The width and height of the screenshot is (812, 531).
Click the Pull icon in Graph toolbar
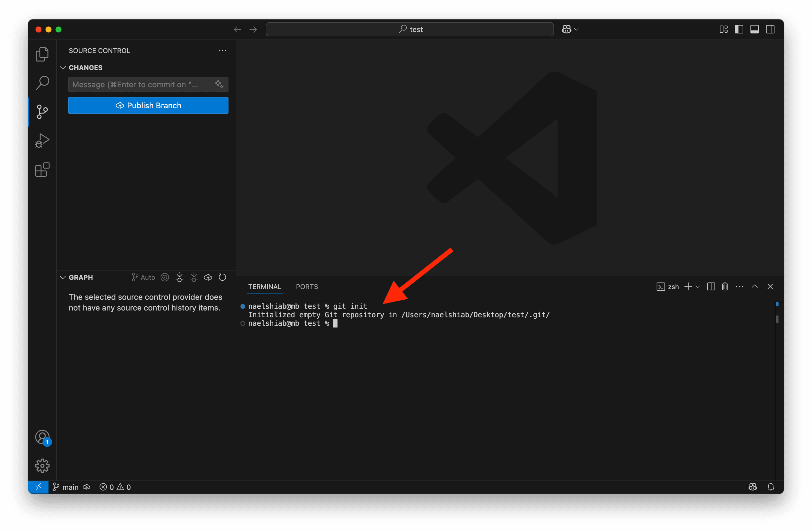point(194,277)
